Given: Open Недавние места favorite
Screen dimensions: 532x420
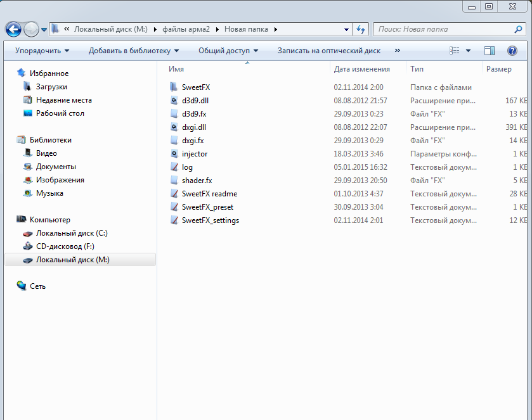Looking at the screenshot, I should [64, 100].
